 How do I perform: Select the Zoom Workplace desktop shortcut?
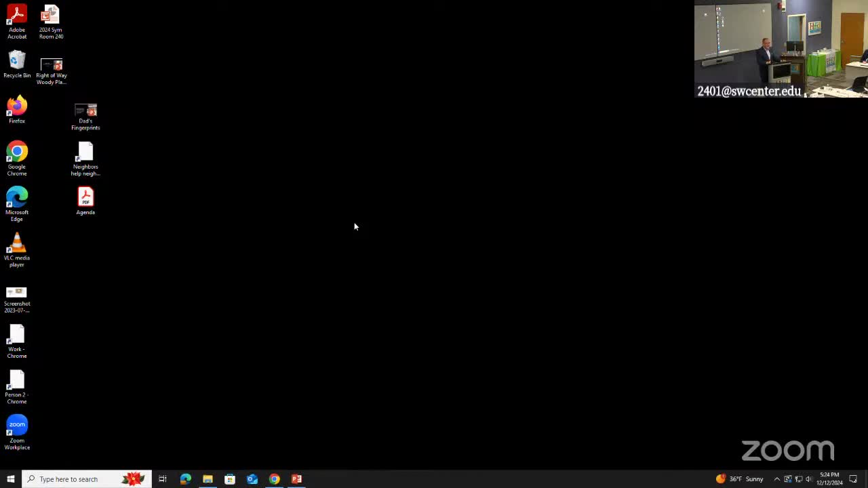click(17, 433)
